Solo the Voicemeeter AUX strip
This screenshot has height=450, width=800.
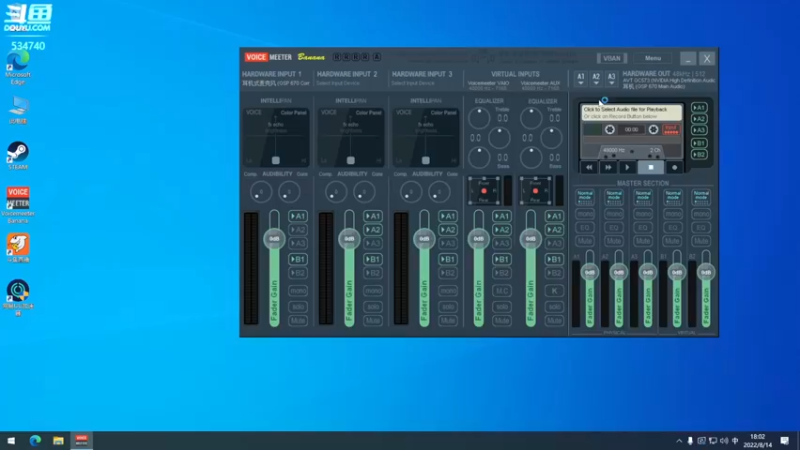pyautogui.click(x=554, y=307)
